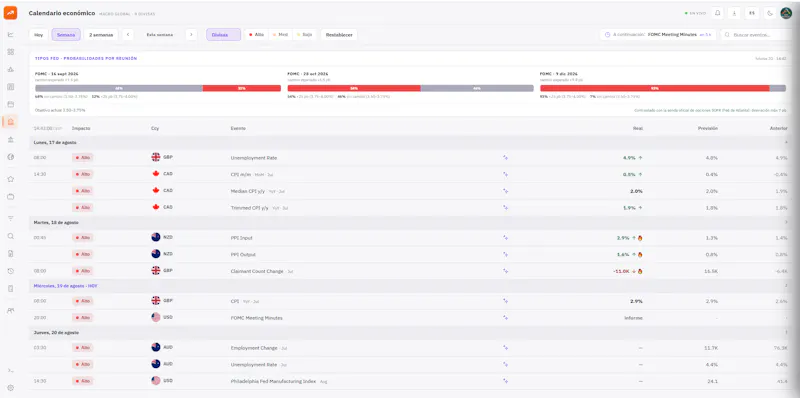800x398 pixels.
Task: Open the upcoming FOMC Meeting Minutes chip
Action: (658, 35)
